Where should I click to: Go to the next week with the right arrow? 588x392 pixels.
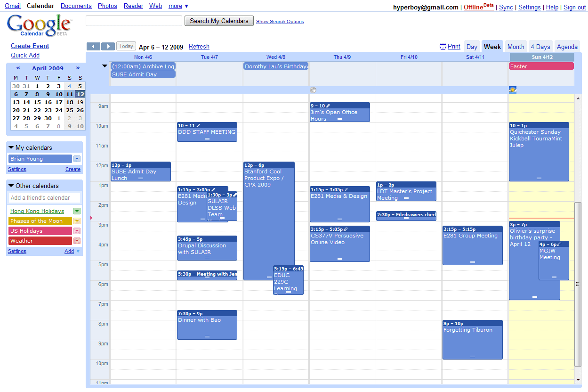coord(108,46)
